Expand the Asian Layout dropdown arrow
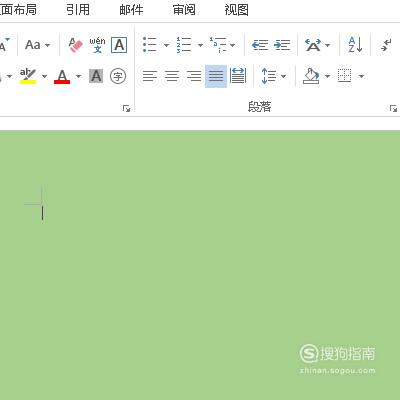 click(327, 45)
